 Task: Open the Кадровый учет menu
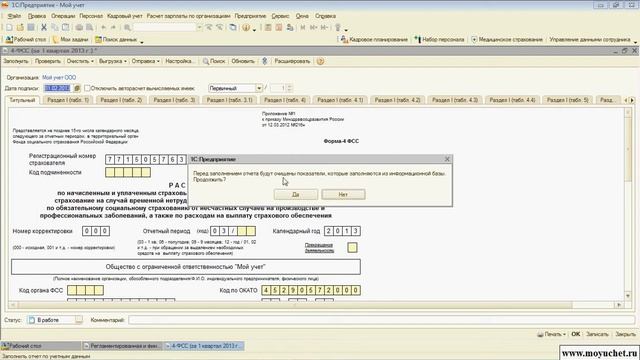click(124, 16)
